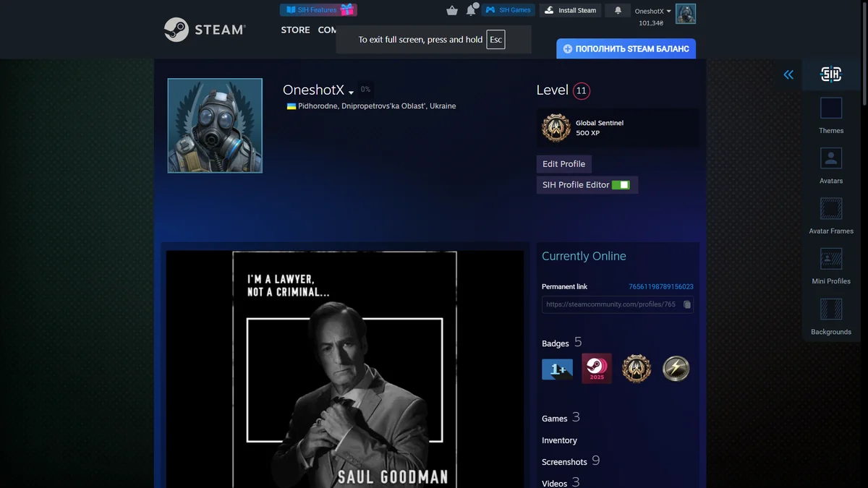The image size is (868, 488).
Task: Open the STORE menu
Action: 295,30
